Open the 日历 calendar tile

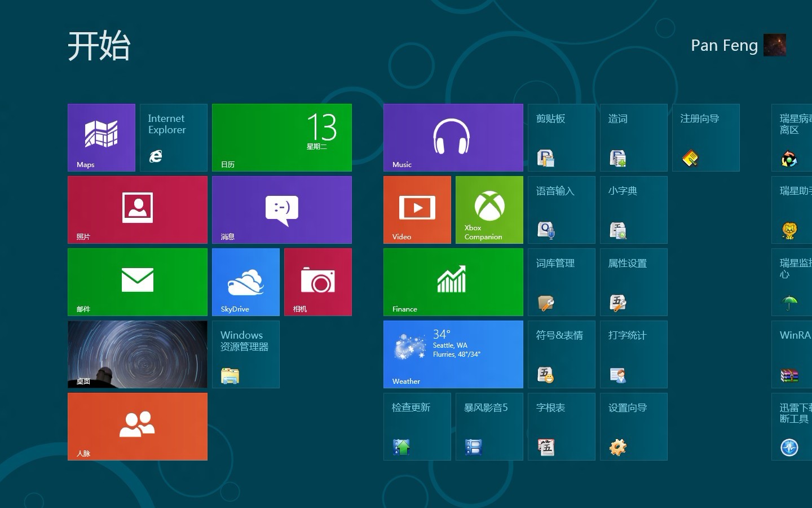coord(282,138)
